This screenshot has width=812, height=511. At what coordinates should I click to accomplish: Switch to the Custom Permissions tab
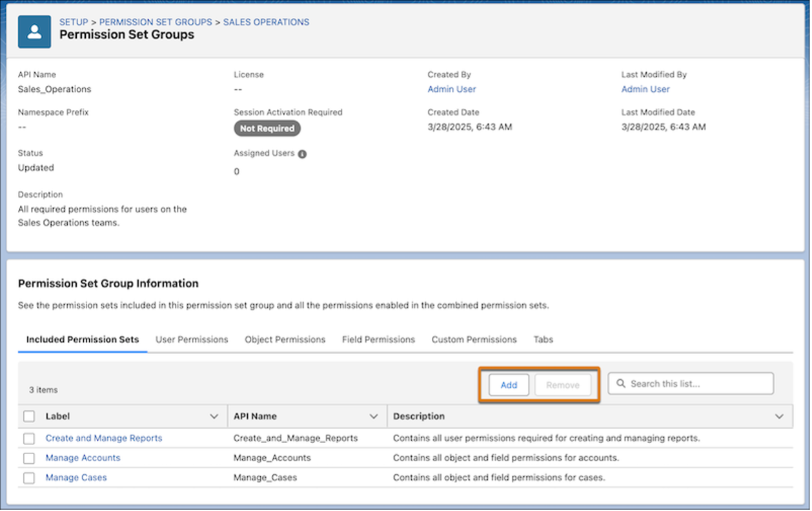point(474,340)
